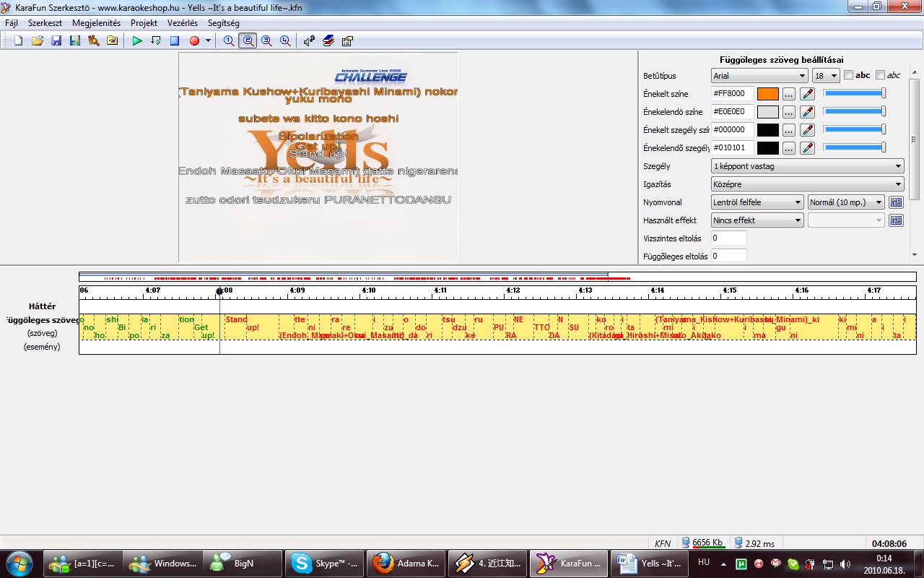The height and width of the screenshot is (578, 924).
Task: Browse Énekelendő szegély color ellipsis button
Action: coord(789,148)
